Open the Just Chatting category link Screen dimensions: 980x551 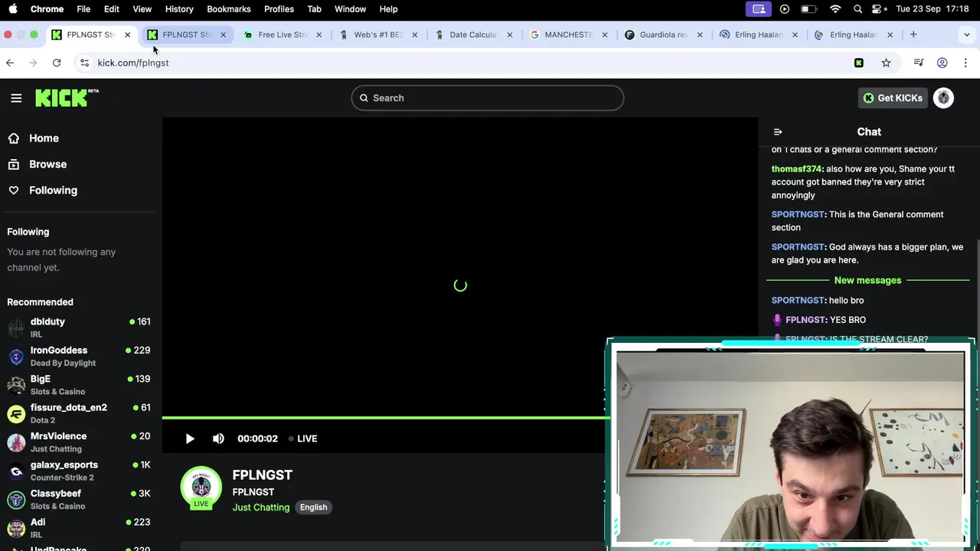[x=261, y=507]
